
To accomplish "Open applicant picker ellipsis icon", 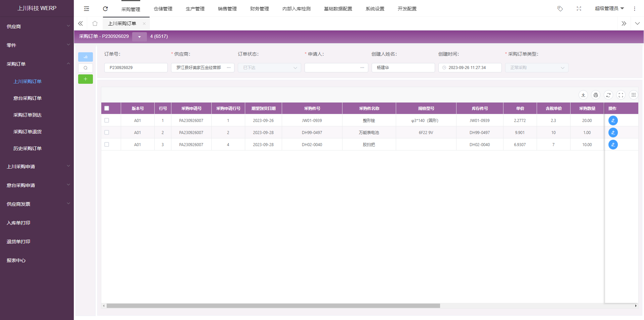I will point(362,68).
